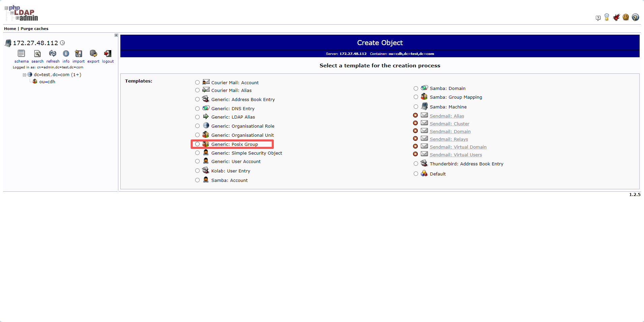Click the Courier Mail: Alias envelope icon
Screen dimensions: 644x322
pos(206,90)
